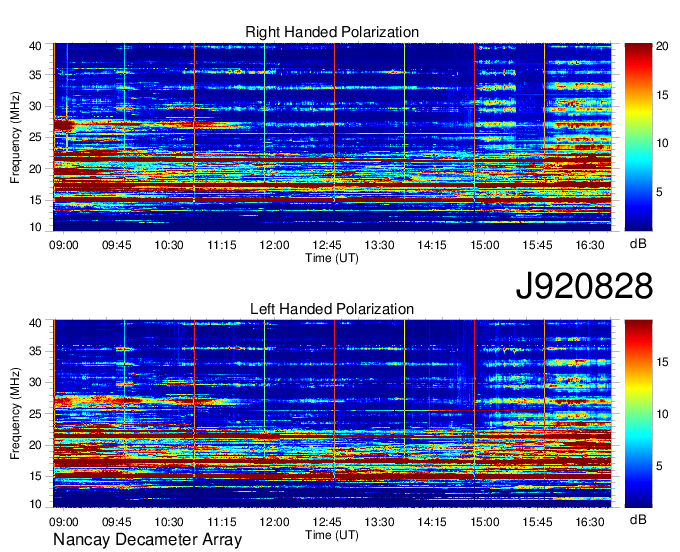
Task: Click the 'Right Handed Polarization' plot title
Action: pos(332,32)
